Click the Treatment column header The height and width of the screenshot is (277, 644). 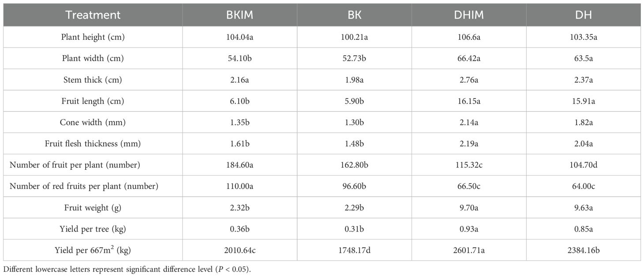click(x=93, y=15)
